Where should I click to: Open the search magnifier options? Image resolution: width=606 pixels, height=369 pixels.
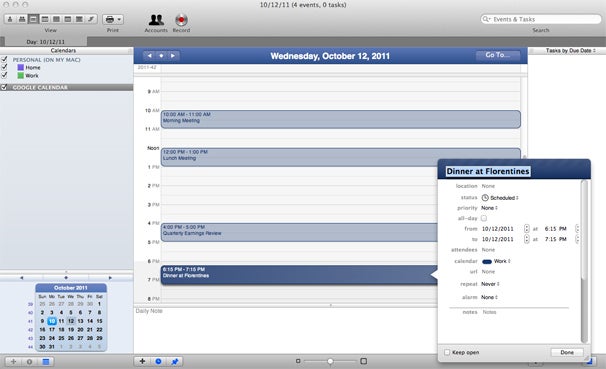pos(486,19)
